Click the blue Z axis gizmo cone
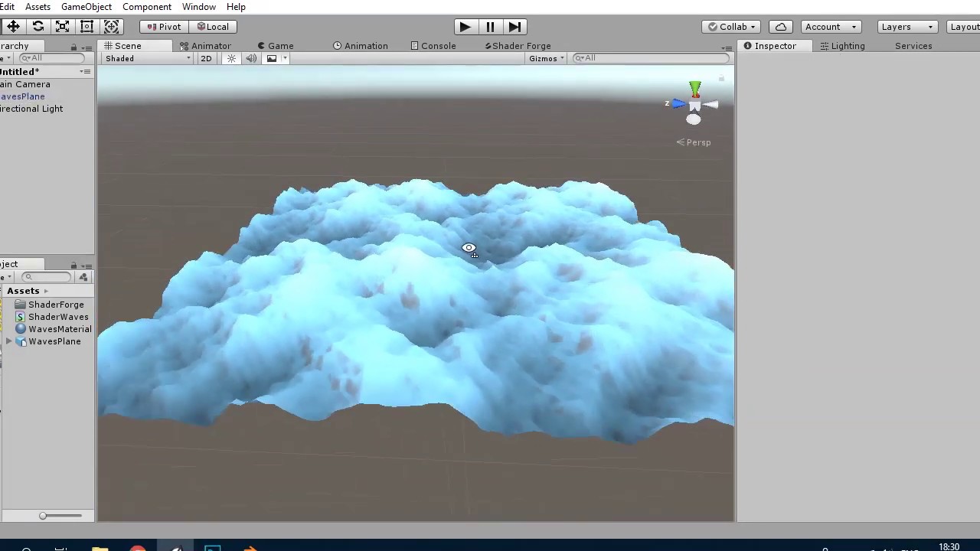Screen dimensions: 980x551 [x=679, y=103]
